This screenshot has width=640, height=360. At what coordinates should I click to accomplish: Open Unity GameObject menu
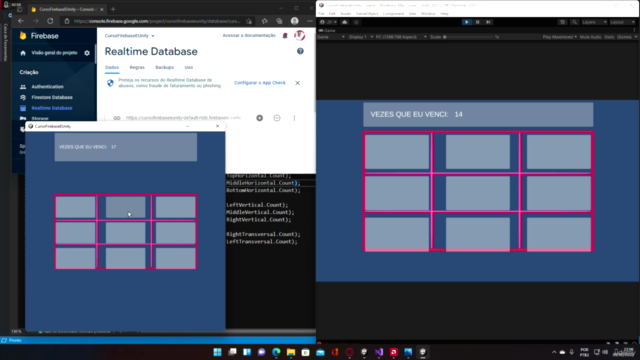367,13
